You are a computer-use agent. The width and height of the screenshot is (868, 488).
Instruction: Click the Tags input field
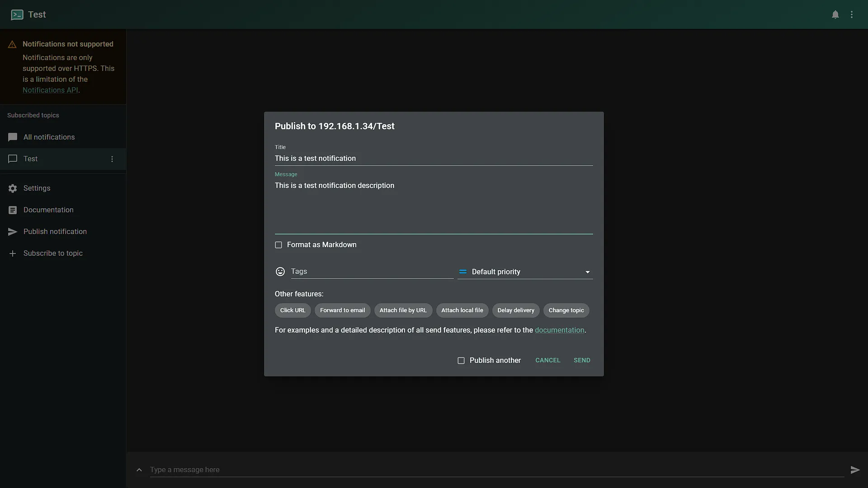point(372,272)
